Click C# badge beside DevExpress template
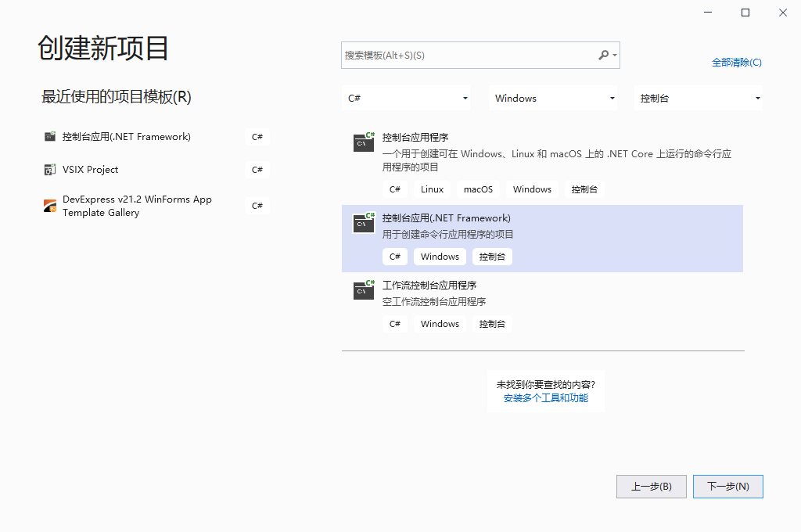801x532 pixels. (257, 206)
